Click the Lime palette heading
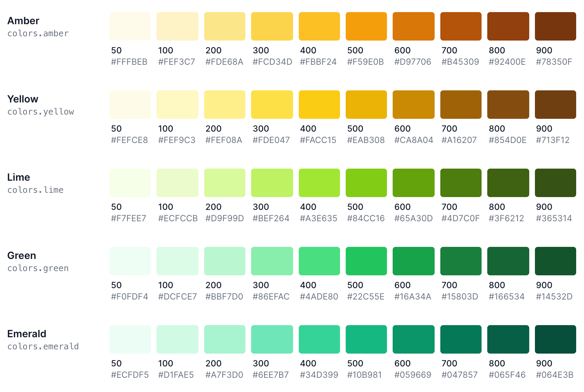Image resolution: width=584 pixels, height=392 pixels. pyautogui.click(x=18, y=177)
